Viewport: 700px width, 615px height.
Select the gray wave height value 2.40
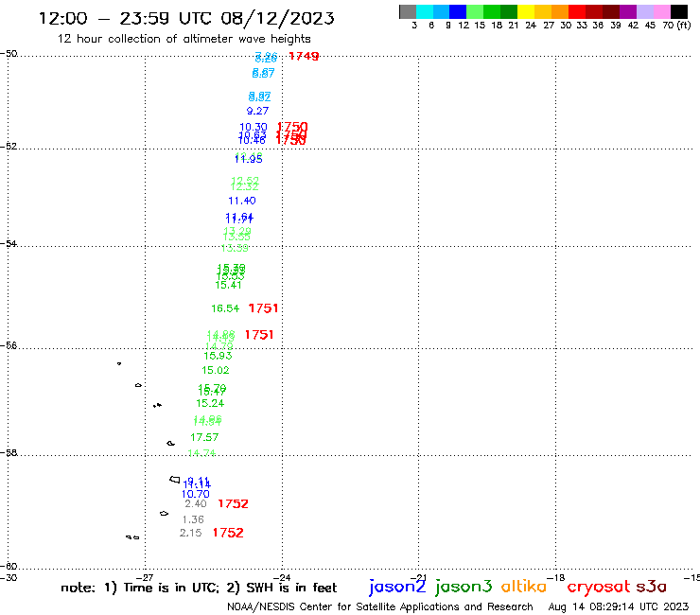[196, 503]
